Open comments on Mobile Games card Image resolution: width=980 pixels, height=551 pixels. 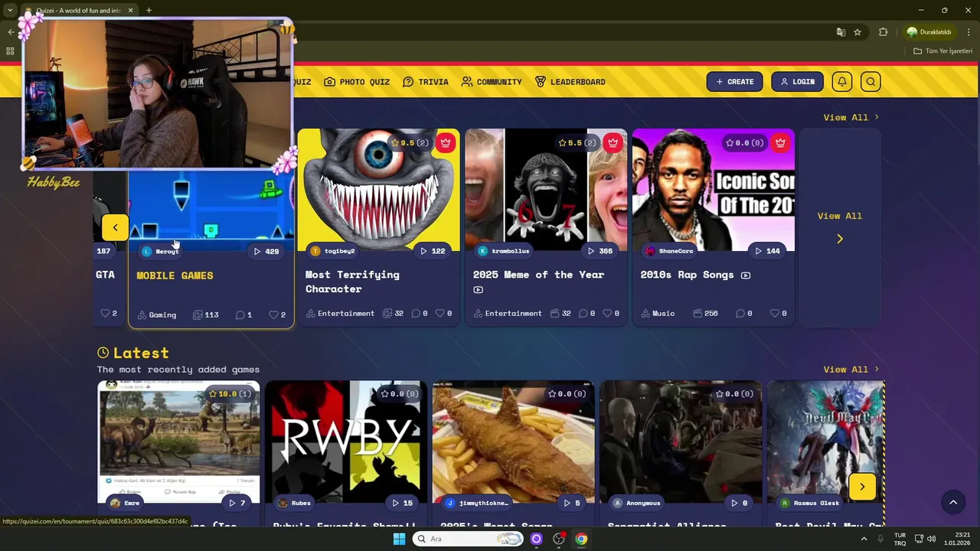pos(243,315)
